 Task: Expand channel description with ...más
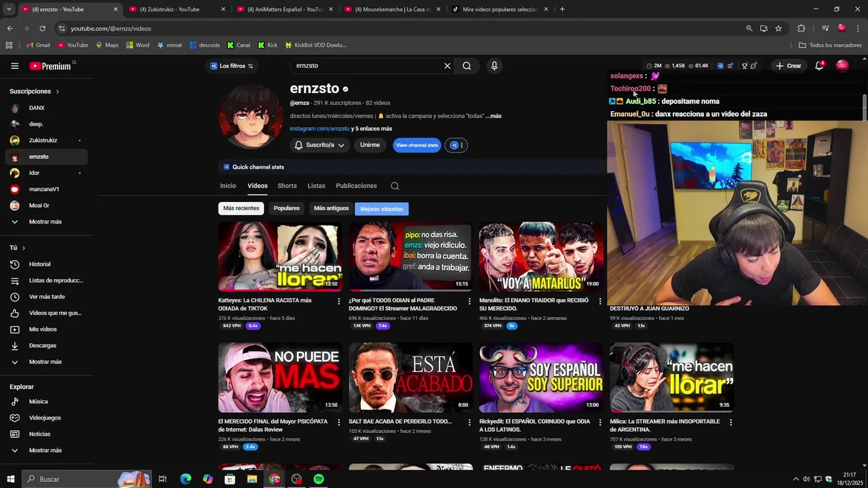point(494,116)
